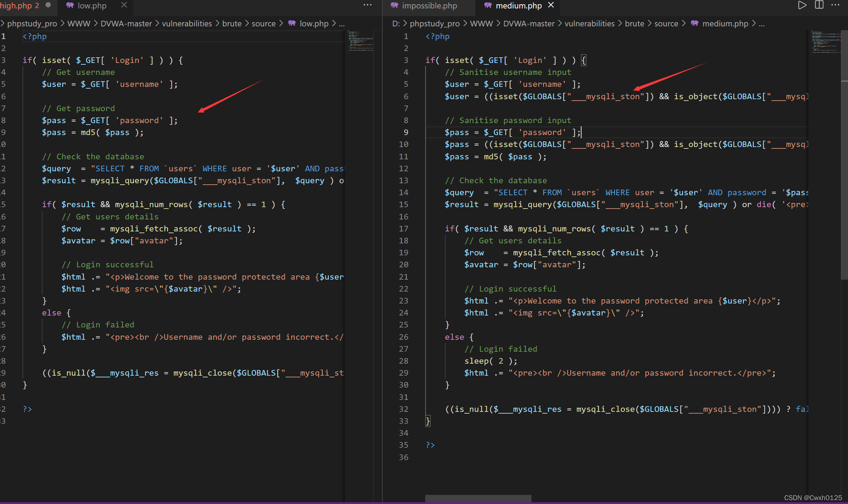The height and width of the screenshot is (504, 848).
Task: Expand the 'vulnerabilities' breadcrumb in left editor
Action: tap(187, 24)
